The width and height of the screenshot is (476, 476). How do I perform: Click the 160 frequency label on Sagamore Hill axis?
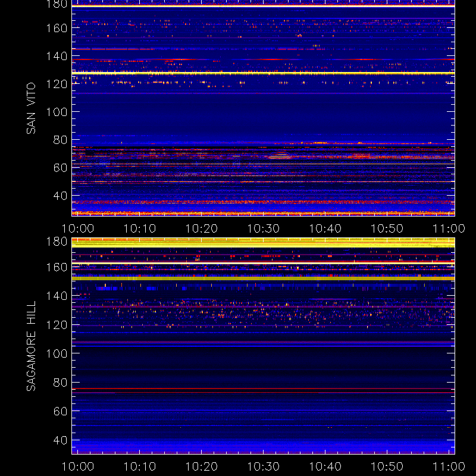coord(57,267)
